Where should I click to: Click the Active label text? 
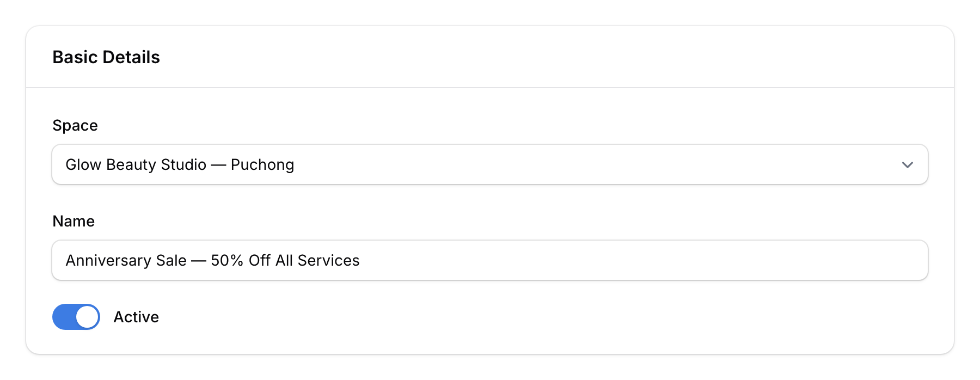tap(136, 316)
